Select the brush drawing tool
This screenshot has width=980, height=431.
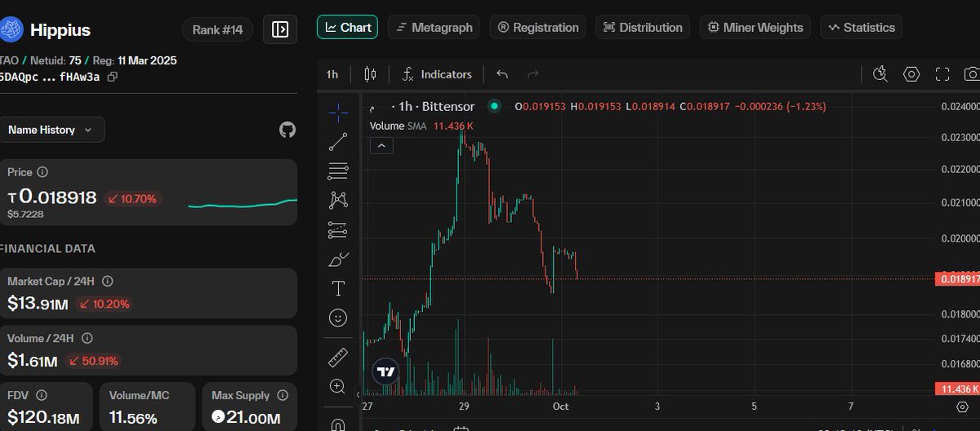click(338, 260)
